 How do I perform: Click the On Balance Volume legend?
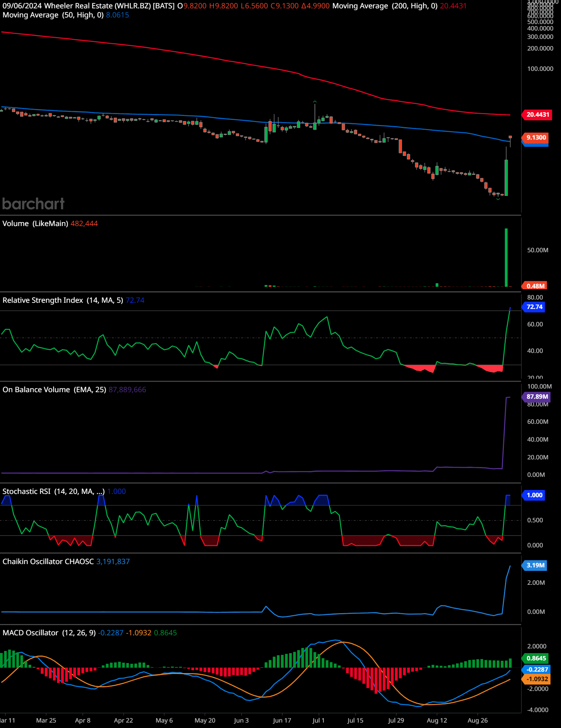54,390
